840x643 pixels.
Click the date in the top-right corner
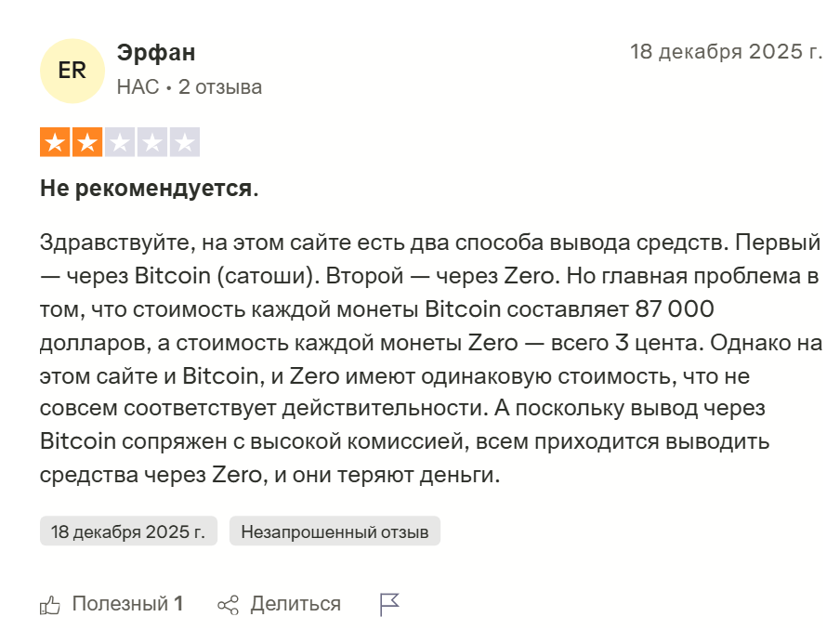(726, 52)
